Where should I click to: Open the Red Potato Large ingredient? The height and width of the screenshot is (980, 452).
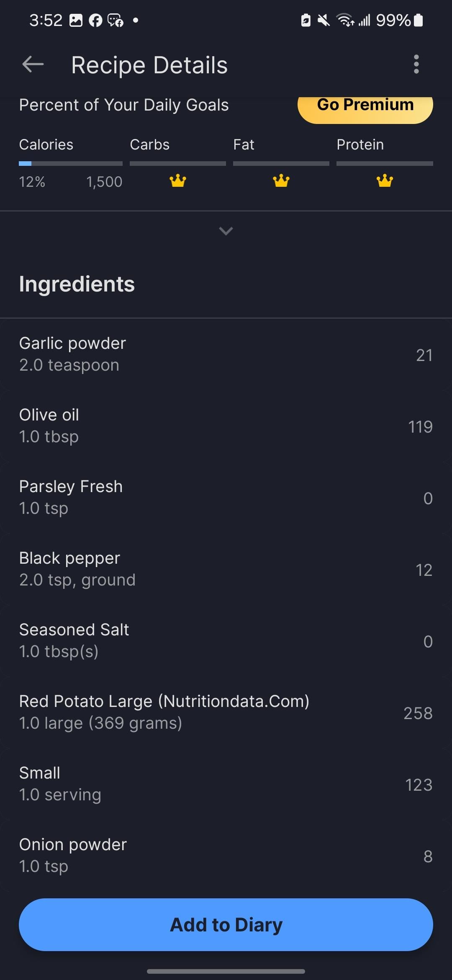[x=226, y=712]
